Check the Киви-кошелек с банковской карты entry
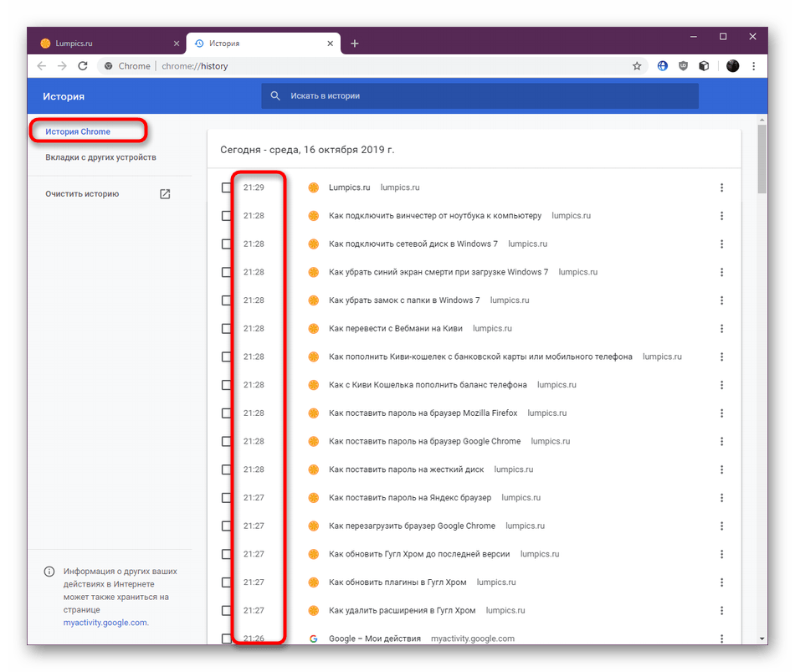Screen dimensions: 795x672 pos(226,357)
